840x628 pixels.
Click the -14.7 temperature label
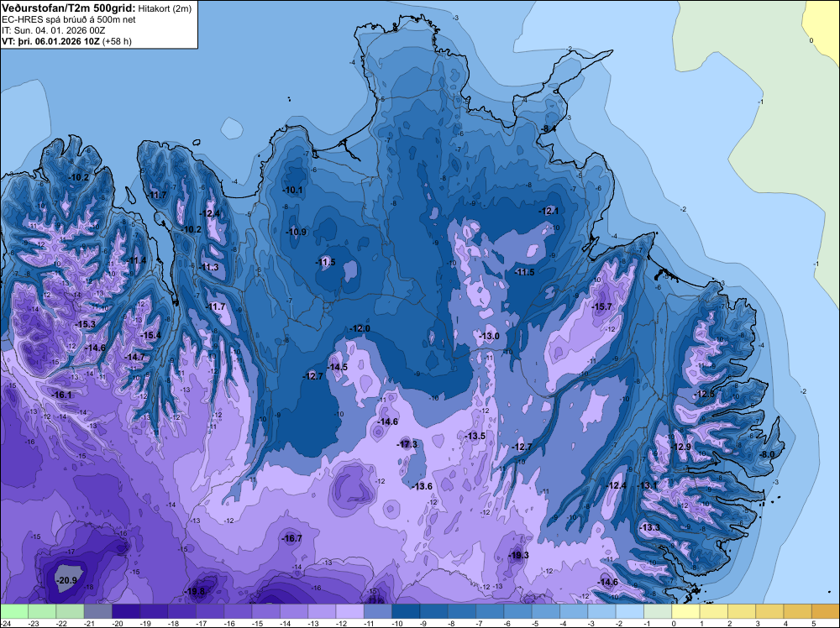(x=134, y=357)
